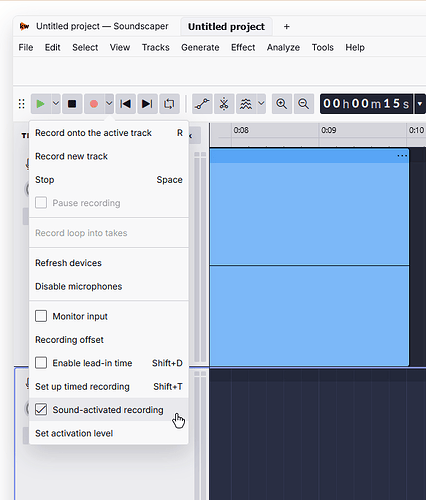Choose Refresh devices
Image resolution: width=426 pixels, height=500 pixels.
pos(109,263)
